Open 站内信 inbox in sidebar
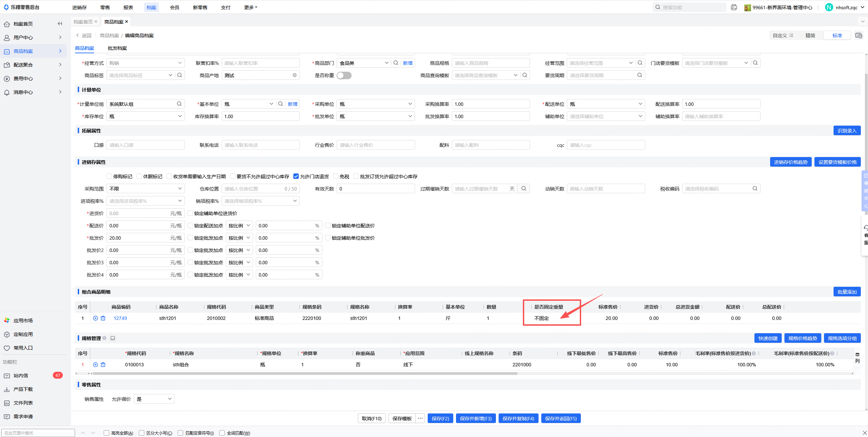 pos(21,376)
